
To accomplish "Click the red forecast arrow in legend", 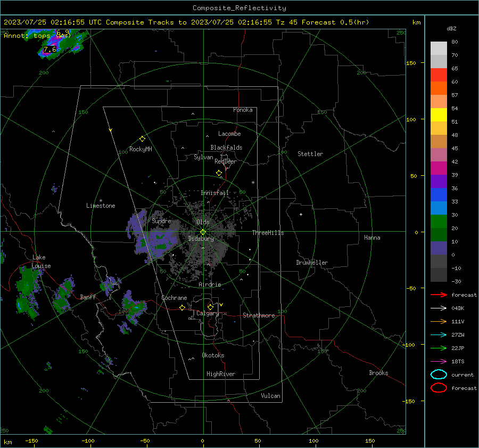I will [x=439, y=295].
